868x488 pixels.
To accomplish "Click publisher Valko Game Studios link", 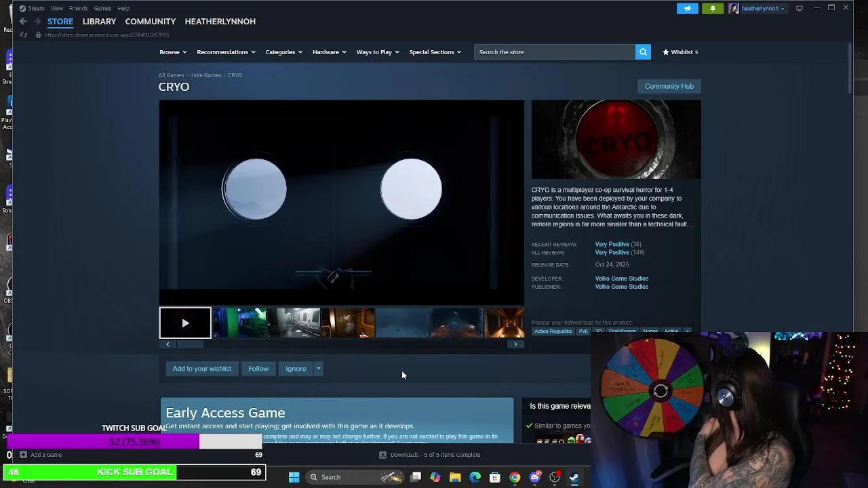I will 622,287.
